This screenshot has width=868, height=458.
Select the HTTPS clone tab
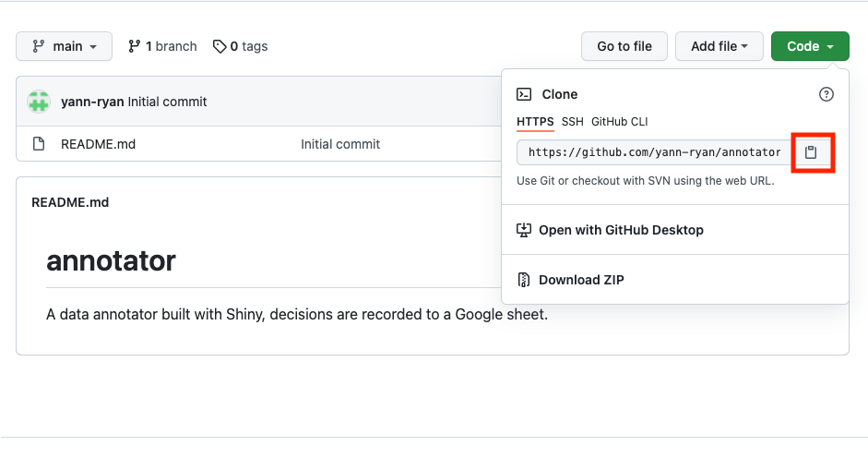[x=535, y=122]
